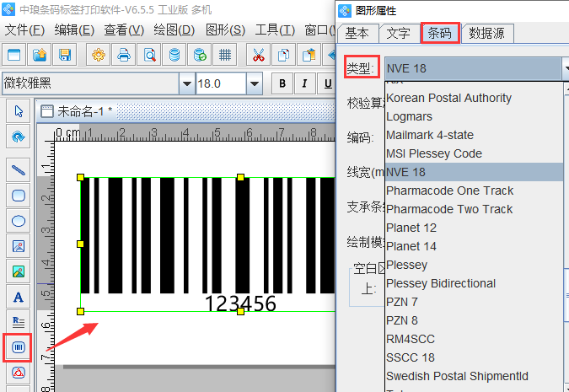
Task: Open the 编辑(E) menu
Action: click(74, 30)
